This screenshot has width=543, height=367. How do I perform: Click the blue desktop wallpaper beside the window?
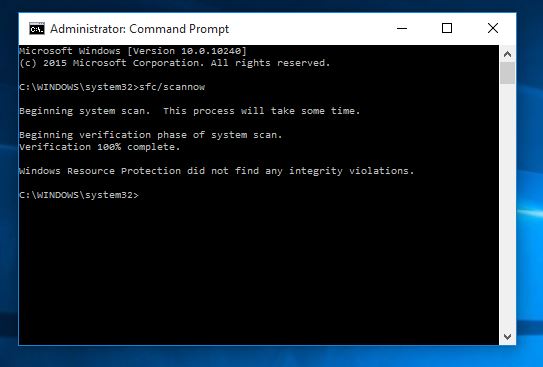click(529, 173)
